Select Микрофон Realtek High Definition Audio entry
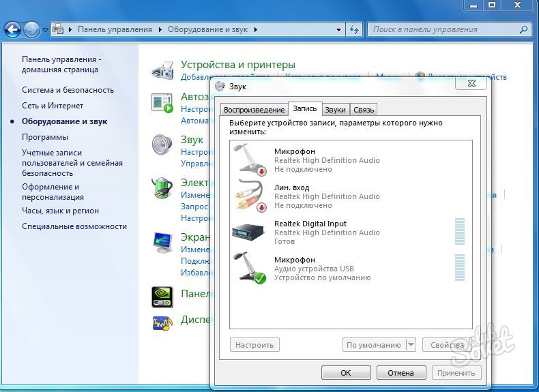The height and width of the screenshot is (392, 539). tap(351, 160)
